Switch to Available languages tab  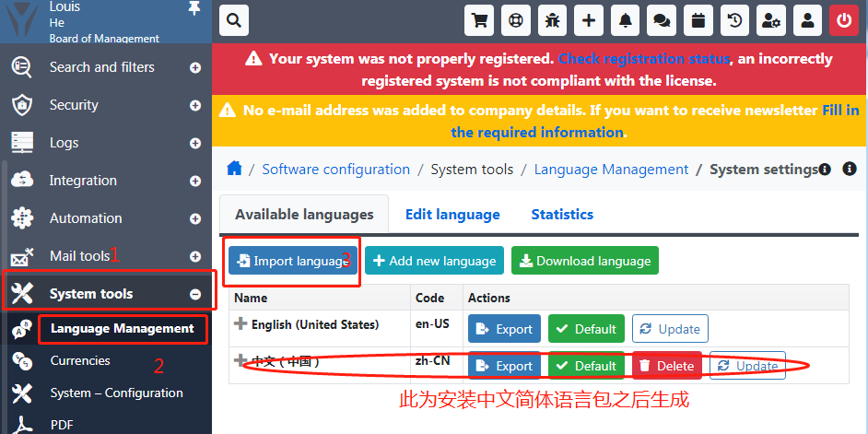tap(304, 214)
